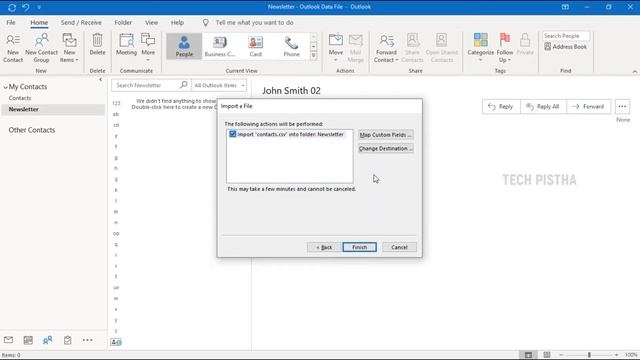Click Map Custom Fields button
Screen dimensions: 640x360
[386, 135]
